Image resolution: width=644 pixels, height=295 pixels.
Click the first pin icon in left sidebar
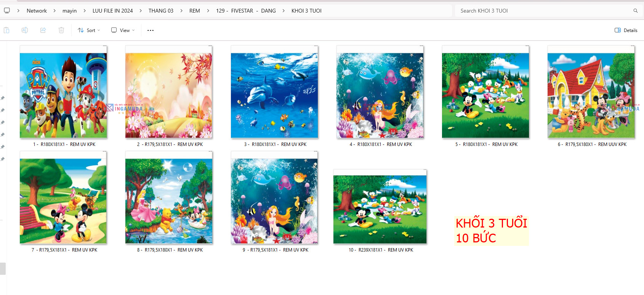point(3,98)
